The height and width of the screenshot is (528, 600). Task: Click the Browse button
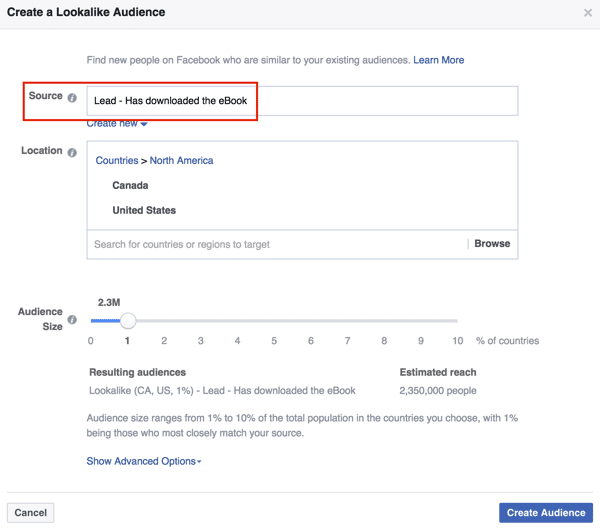point(492,244)
